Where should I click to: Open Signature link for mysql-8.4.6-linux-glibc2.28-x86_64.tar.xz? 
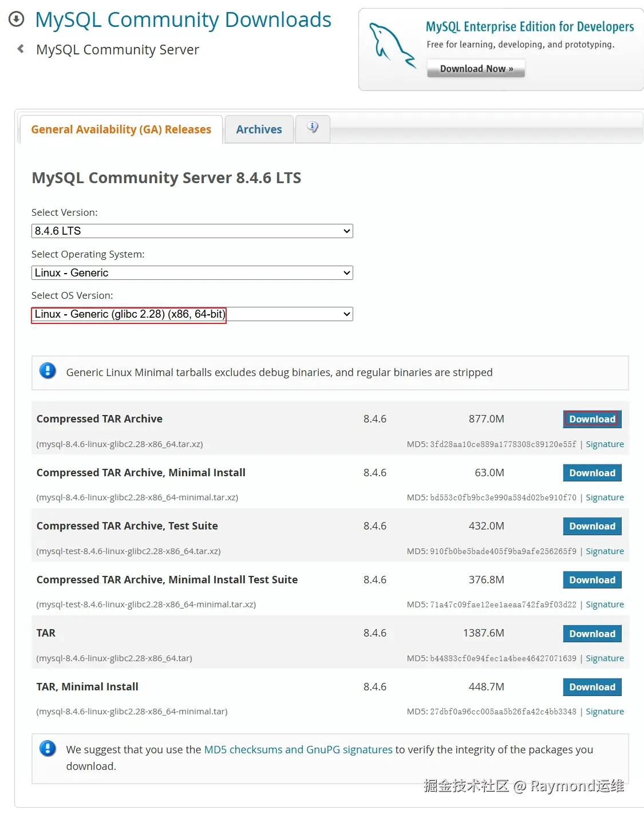605,444
